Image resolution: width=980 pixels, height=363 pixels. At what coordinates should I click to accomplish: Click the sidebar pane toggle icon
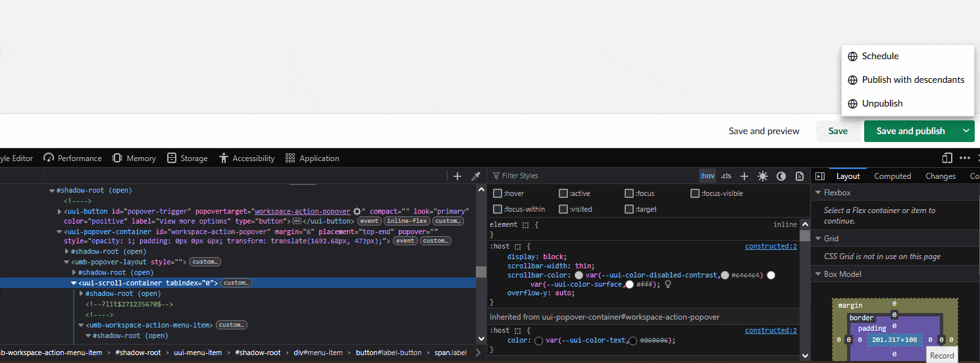[x=820, y=176]
